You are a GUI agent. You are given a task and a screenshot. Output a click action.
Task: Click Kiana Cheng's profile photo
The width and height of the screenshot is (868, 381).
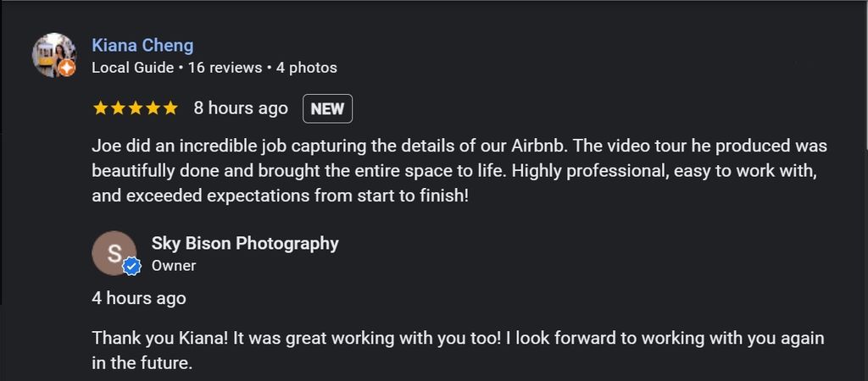coord(52,53)
